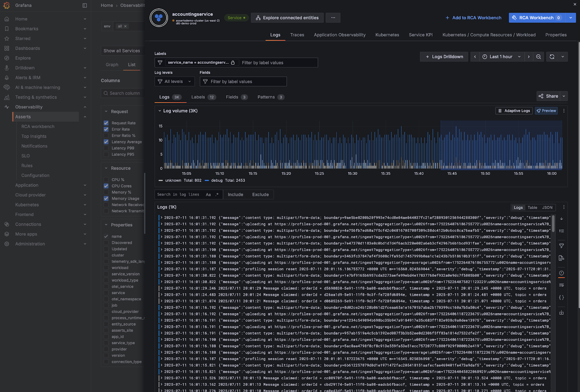Click the zoom out time range icon
The width and height of the screenshot is (580, 392).
coord(538,57)
